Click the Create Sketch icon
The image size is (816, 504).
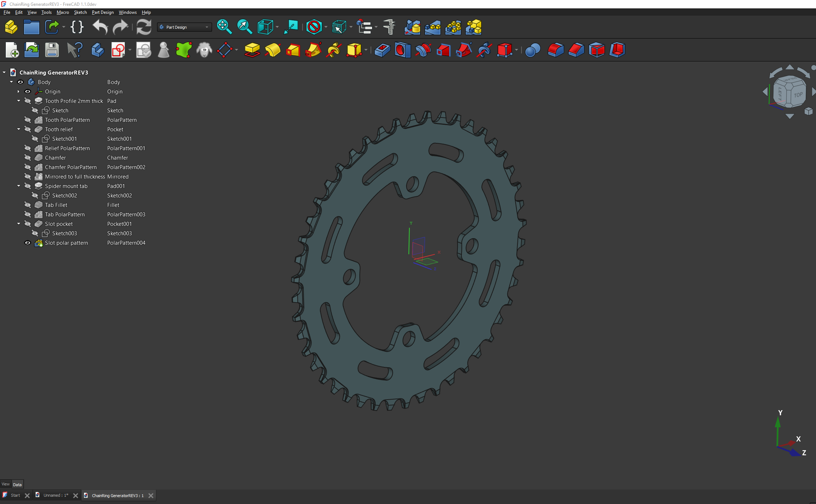[x=118, y=50]
